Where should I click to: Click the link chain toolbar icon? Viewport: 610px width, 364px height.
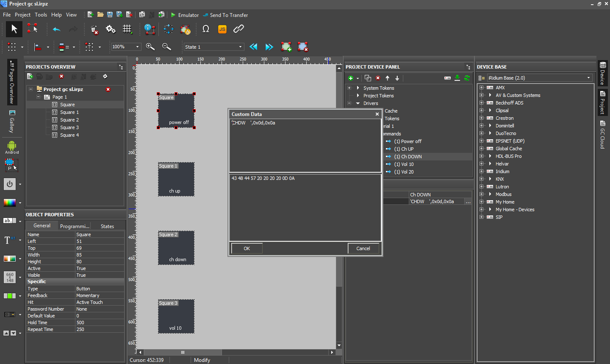[x=238, y=29]
